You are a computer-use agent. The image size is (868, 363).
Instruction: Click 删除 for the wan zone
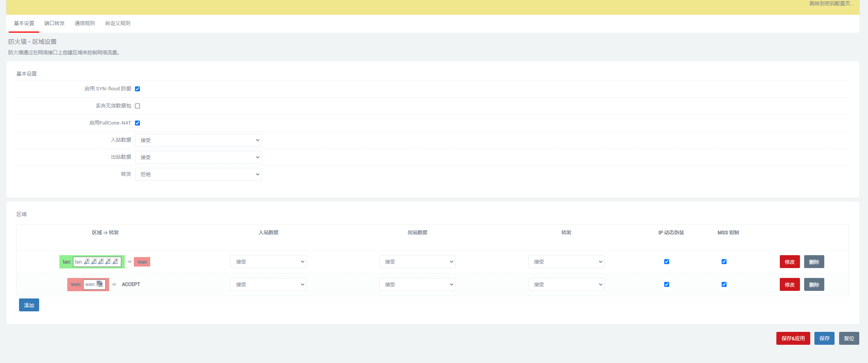click(x=814, y=285)
